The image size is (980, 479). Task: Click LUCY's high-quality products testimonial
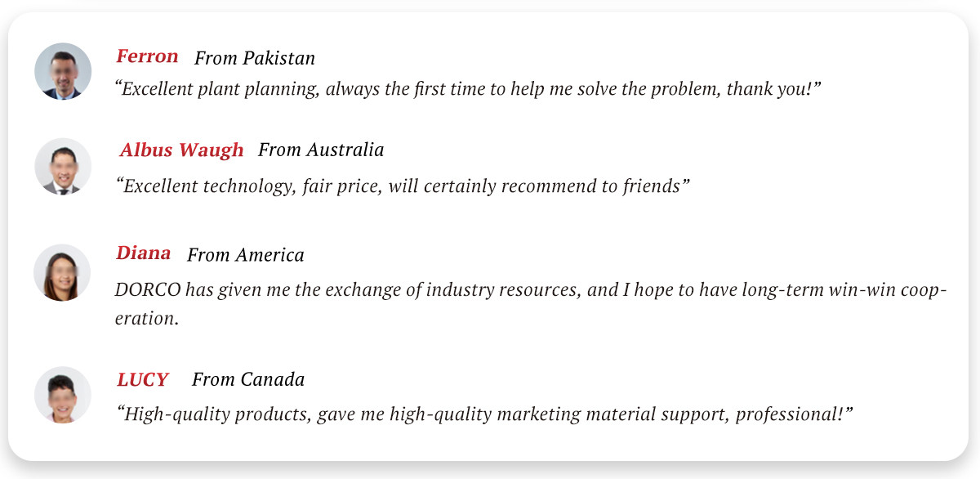[484, 414]
